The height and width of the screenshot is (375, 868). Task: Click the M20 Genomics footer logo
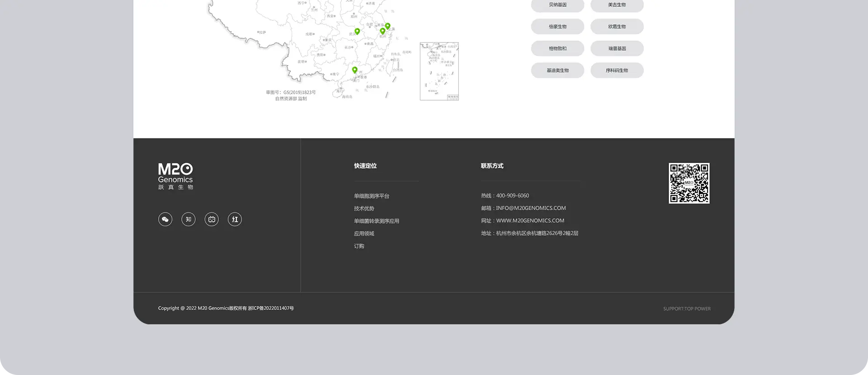(175, 176)
